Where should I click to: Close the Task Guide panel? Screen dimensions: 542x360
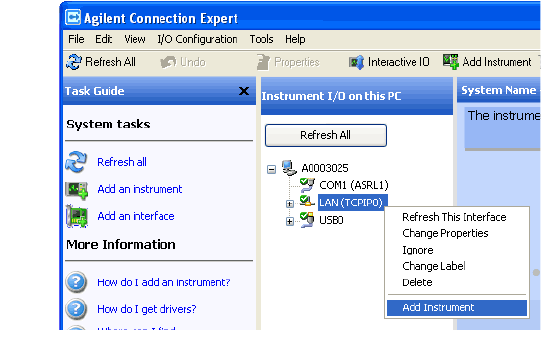coord(244,91)
